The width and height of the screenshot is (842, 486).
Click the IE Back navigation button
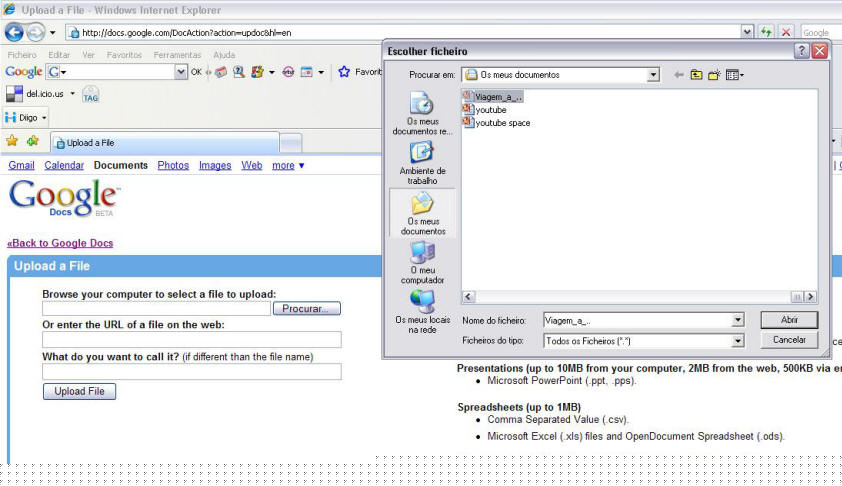14,33
